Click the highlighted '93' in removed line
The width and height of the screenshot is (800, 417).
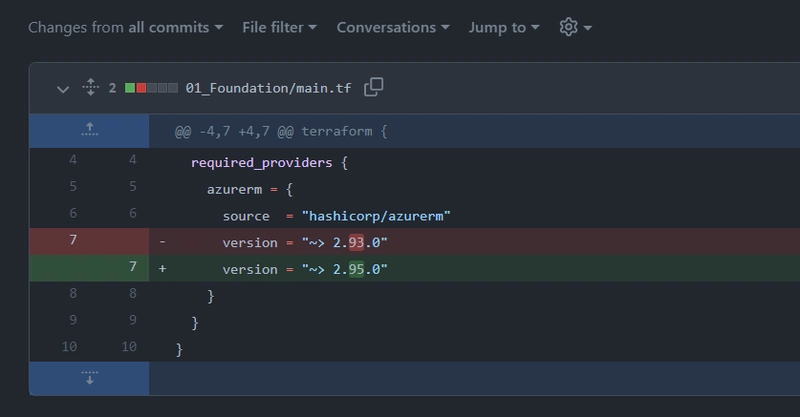(356, 242)
